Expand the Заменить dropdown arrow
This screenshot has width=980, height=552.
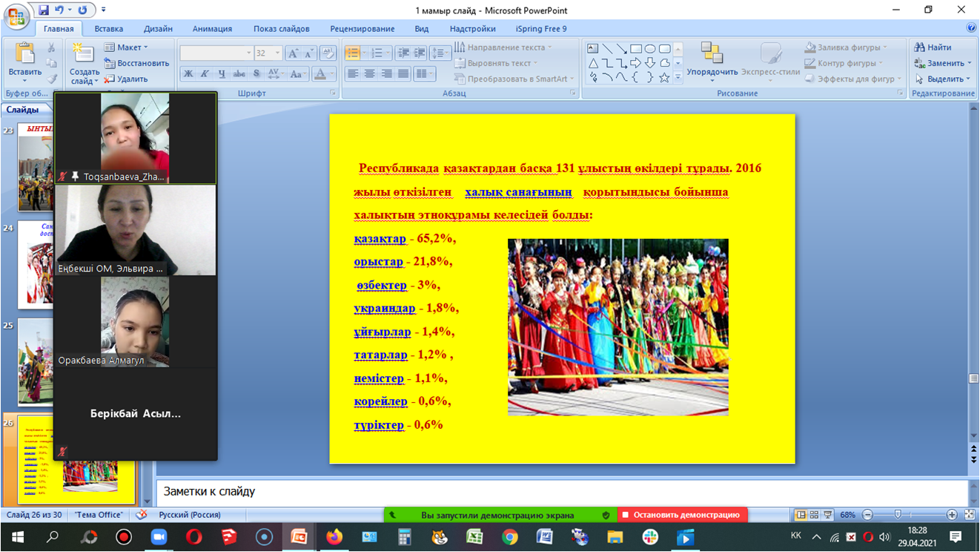pyautogui.click(x=970, y=64)
